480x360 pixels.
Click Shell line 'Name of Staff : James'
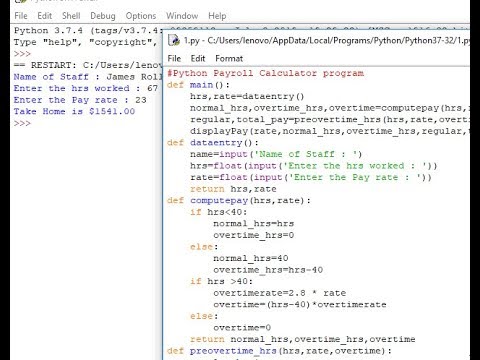point(88,77)
